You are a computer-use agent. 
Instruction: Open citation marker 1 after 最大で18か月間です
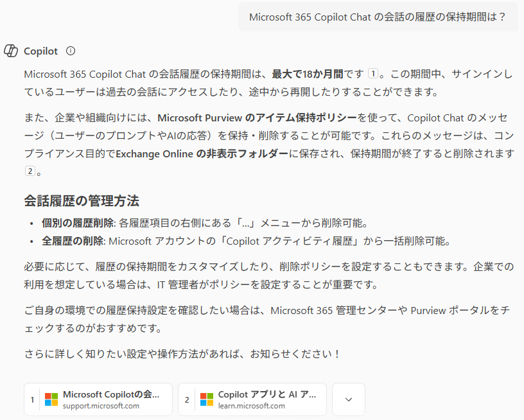click(372, 73)
